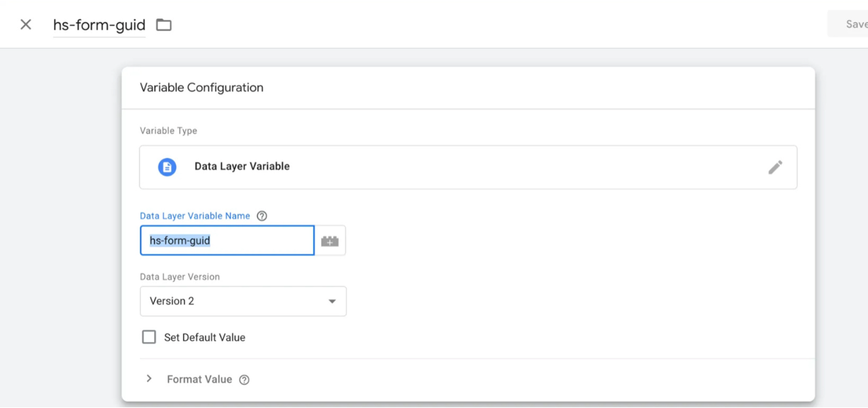Click the Data Layer Version dropdown arrow
Image resolution: width=868 pixels, height=408 pixels.
(x=332, y=302)
